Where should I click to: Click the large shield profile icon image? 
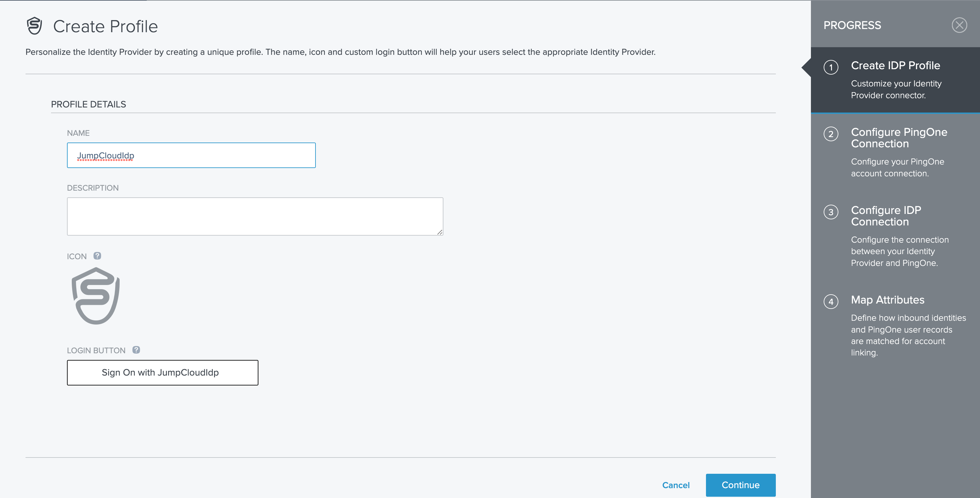(96, 296)
